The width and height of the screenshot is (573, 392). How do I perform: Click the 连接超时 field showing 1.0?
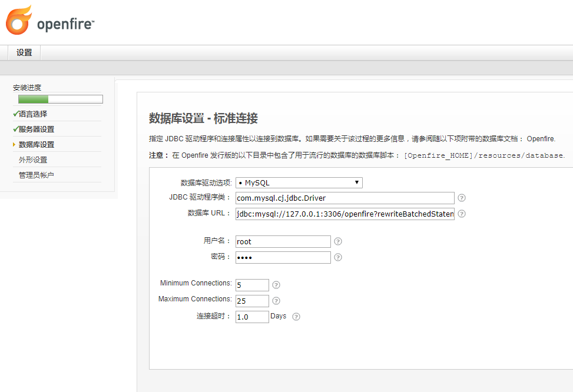click(252, 317)
